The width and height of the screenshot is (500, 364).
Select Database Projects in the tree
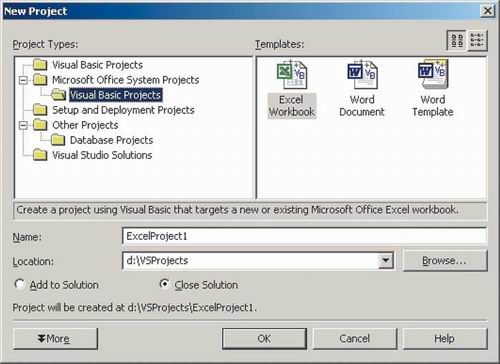point(112,140)
